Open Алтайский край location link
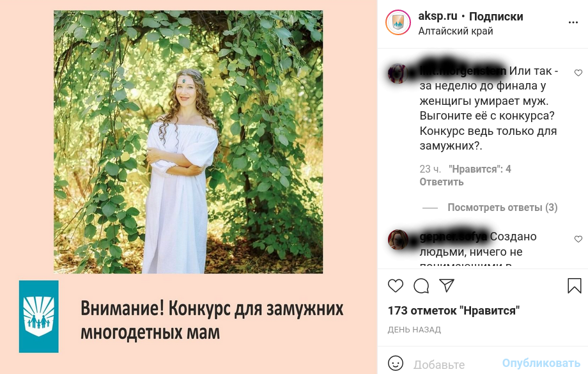The width and height of the screenshot is (588, 374). pos(455,31)
